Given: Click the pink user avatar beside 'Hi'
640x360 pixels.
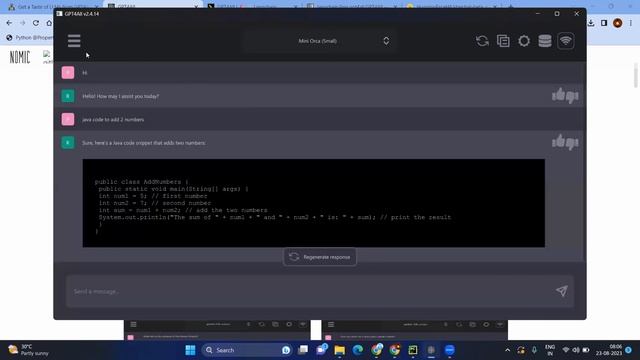Looking at the screenshot, I should point(68,73).
